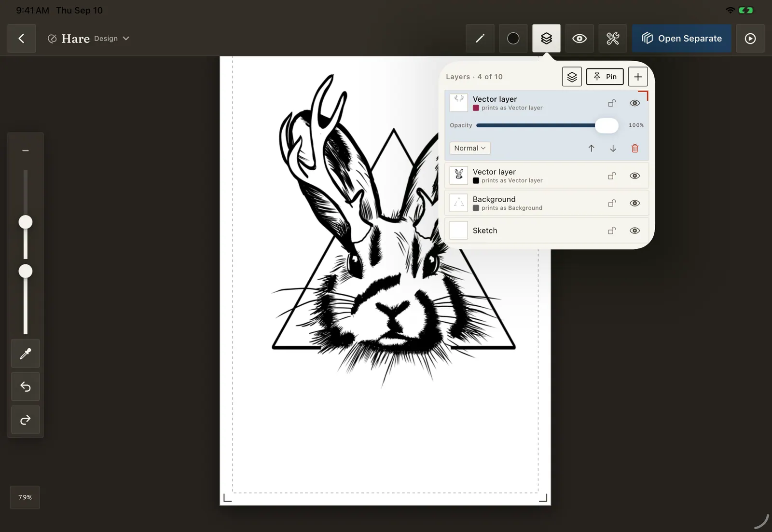Open the black color circle picker
The width and height of the screenshot is (772, 532).
(x=513, y=39)
